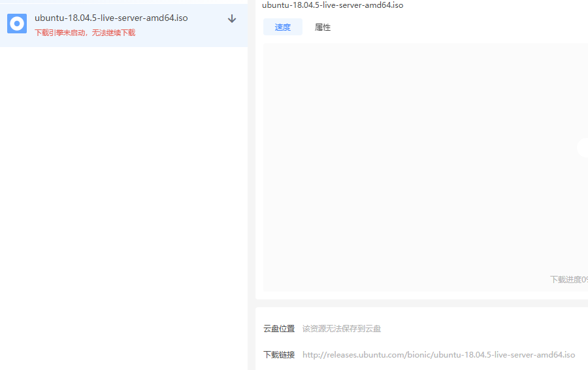Click empty space below the download list item
The height and width of the screenshot is (370, 588).
click(x=124, y=196)
